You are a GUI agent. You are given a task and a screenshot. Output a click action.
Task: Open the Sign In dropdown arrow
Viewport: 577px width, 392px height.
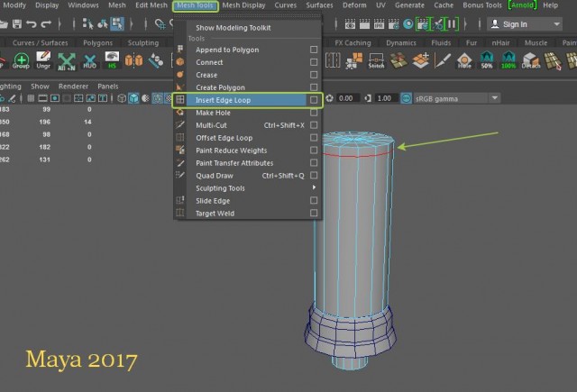(x=557, y=24)
